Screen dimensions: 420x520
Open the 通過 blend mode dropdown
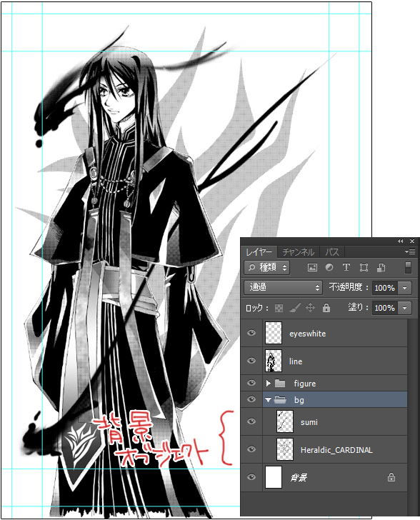tap(284, 288)
